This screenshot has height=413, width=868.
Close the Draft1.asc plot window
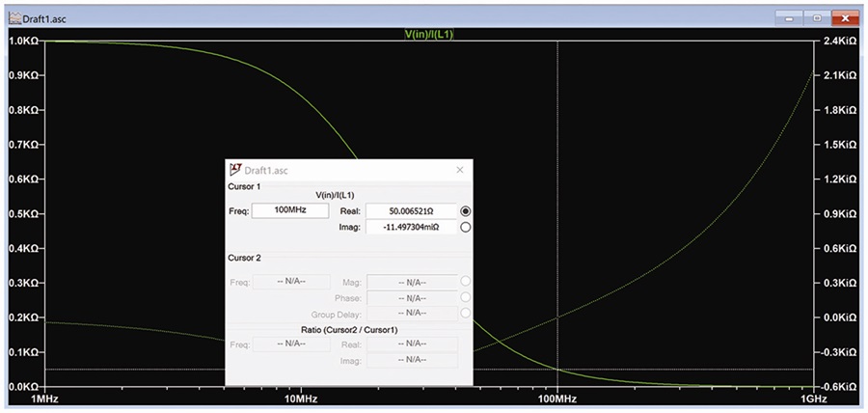845,18
